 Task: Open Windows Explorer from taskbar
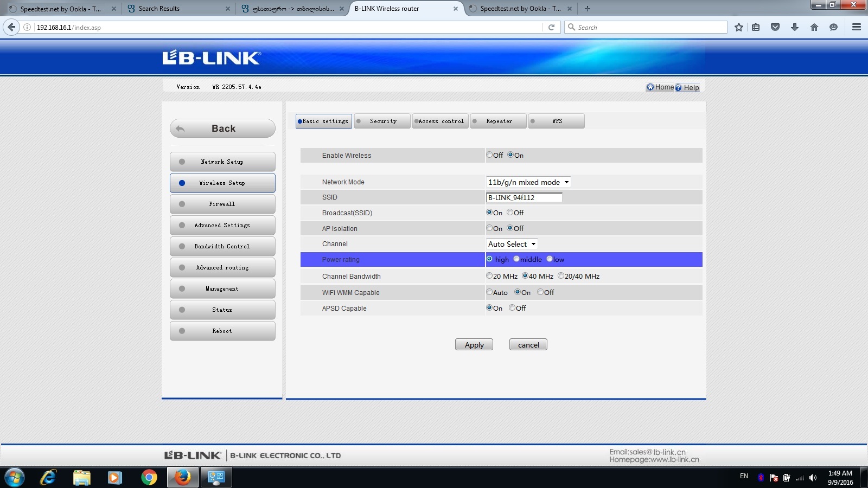coord(82,477)
